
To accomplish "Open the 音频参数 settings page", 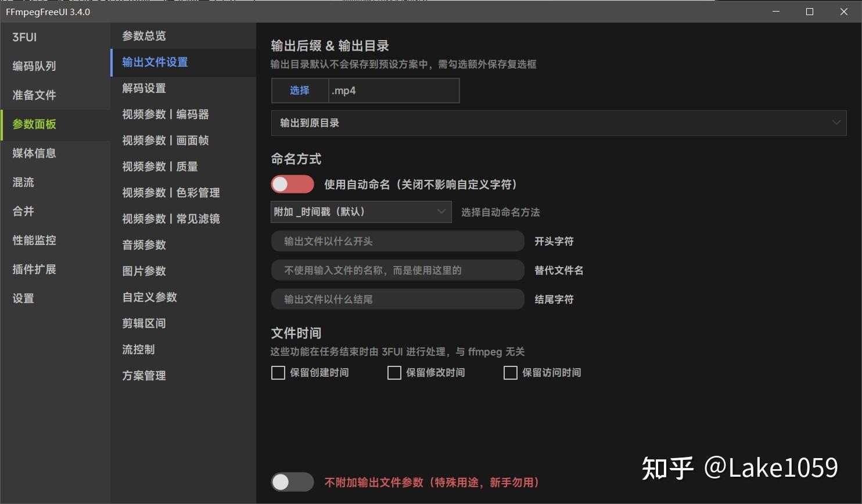I will point(143,245).
